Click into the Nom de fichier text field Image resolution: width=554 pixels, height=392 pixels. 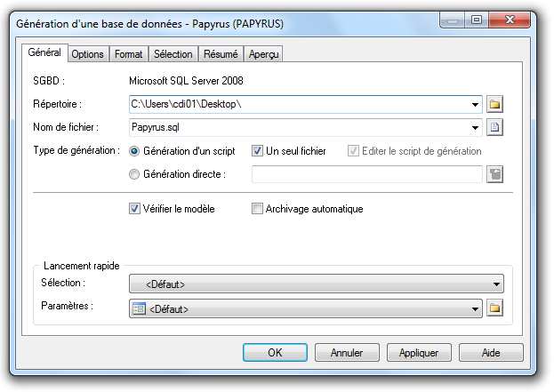298,127
